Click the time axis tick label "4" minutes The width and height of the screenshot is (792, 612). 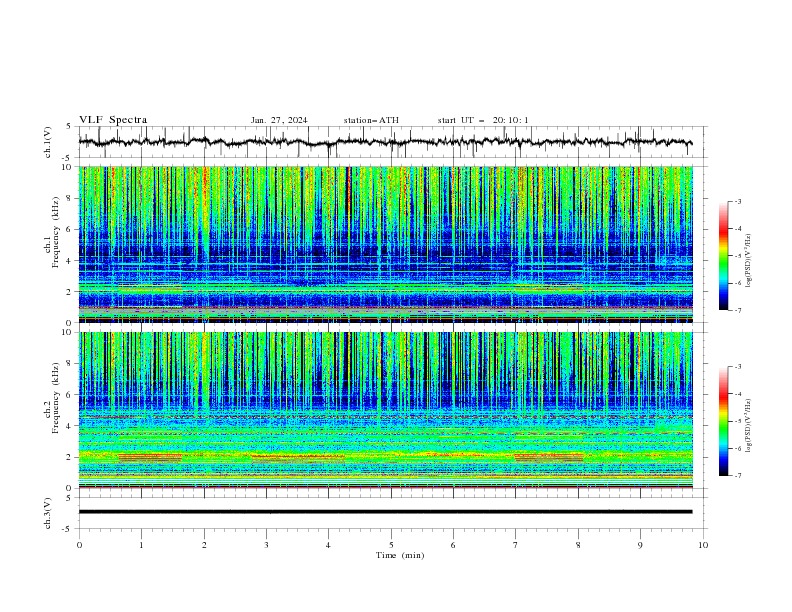328,545
